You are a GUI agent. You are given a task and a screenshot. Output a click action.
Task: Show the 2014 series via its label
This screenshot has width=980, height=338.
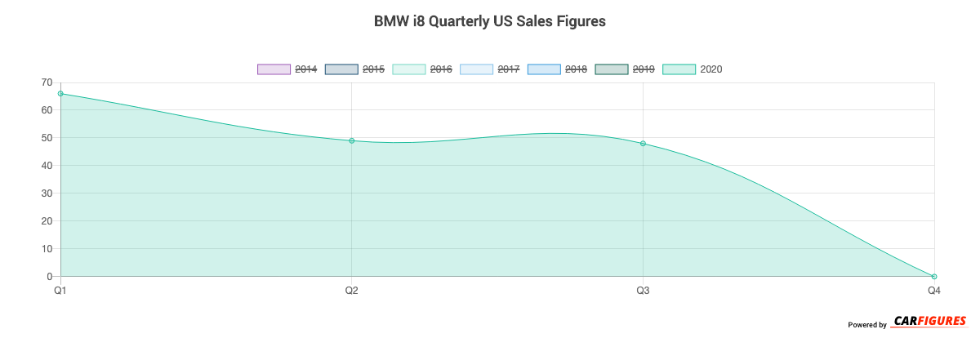pyautogui.click(x=306, y=69)
